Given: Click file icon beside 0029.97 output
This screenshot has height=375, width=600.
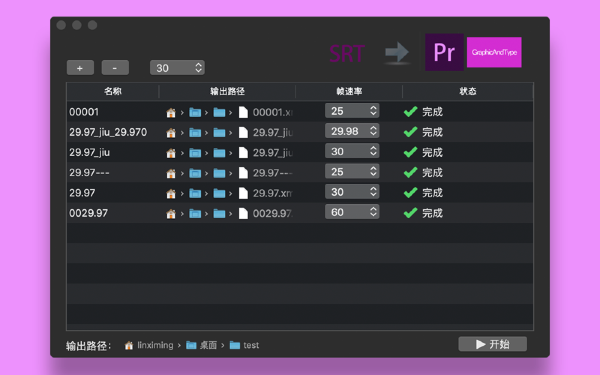Looking at the screenshot, I should click(x=243, y=214).
